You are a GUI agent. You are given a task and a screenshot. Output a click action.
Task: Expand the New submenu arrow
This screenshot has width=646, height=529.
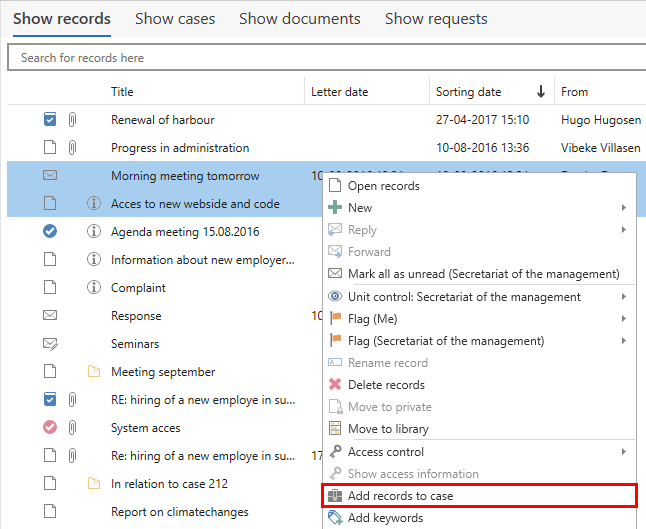click(624, 208)
